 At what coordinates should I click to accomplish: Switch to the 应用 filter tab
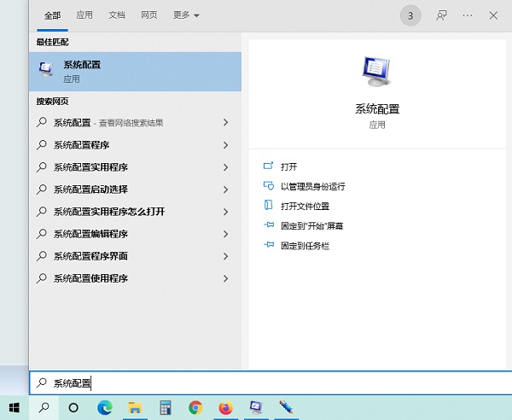[84, 15]
